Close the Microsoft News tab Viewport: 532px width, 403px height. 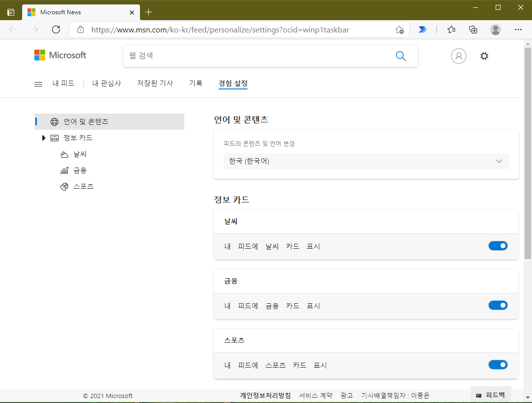point(132,13)
